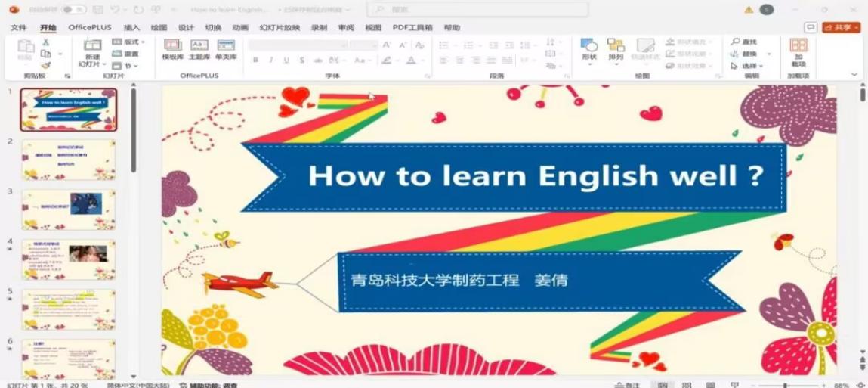Screen dimensions: 868x388
Task: Switch to the OfficePLUS ribbon tab
Action: [x=89, y=27]
